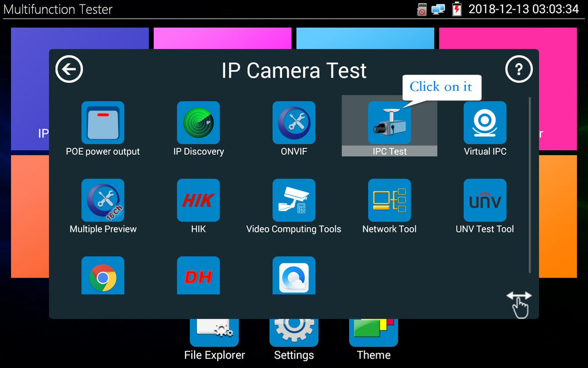
Task: Open the POE power output app
Action: click(x=103, y=123)
